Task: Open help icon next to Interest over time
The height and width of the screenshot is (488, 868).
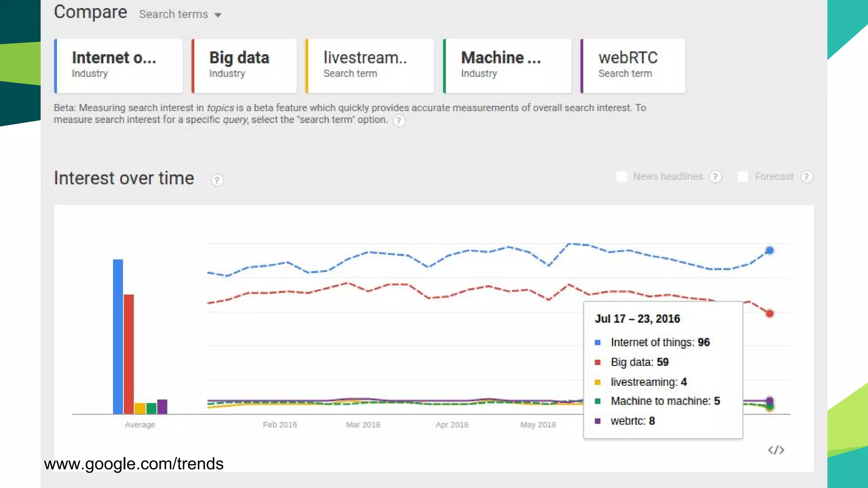Action: pyautogui.click(x=217, y=180)
